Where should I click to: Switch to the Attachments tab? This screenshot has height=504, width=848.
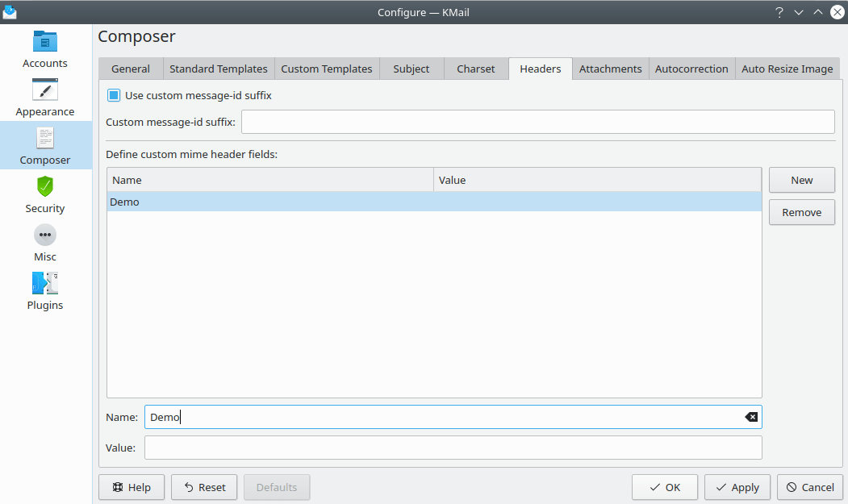[x=610, y=69]
